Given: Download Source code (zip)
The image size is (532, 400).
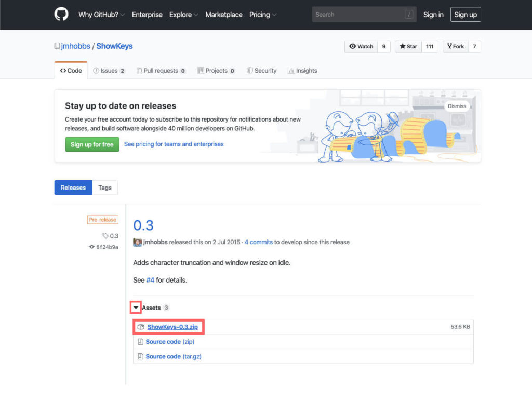Looking at the screenshot, I should (170, 342).
